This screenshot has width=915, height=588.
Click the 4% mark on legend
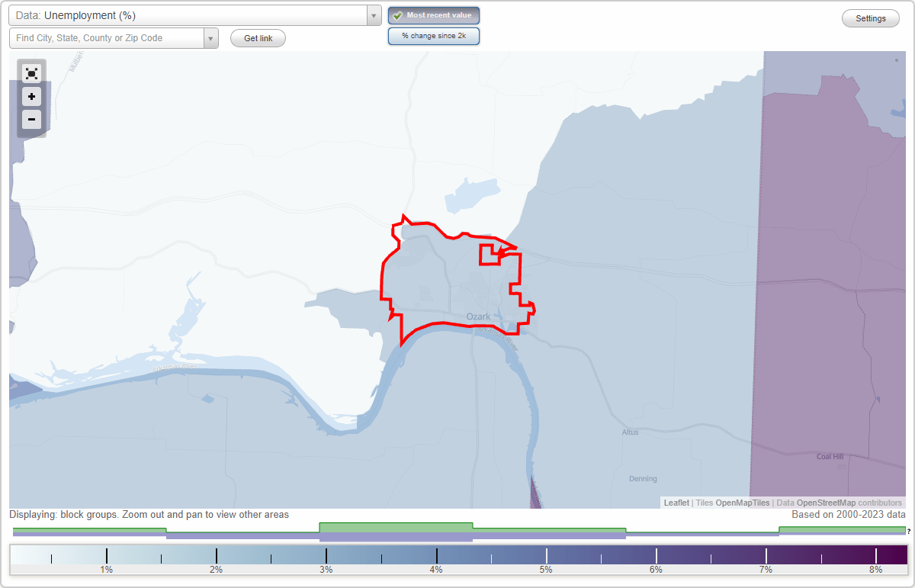click(436, 570)
